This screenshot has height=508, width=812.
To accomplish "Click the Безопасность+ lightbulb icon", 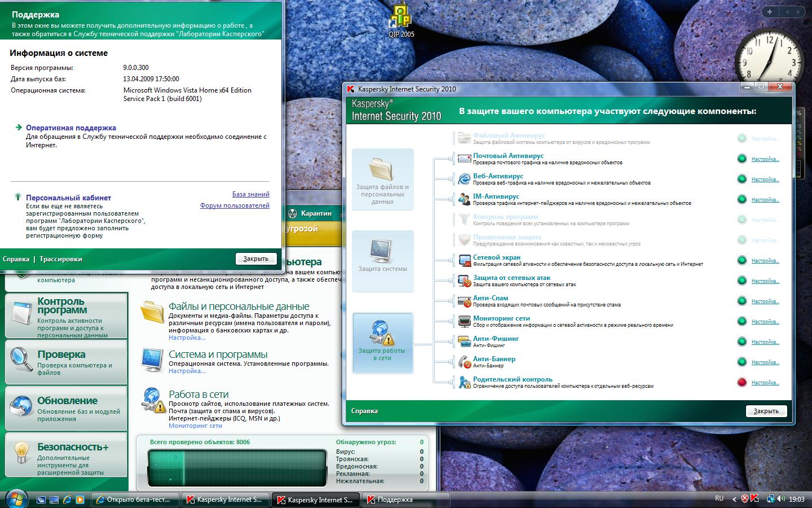I will (x=21, y=452).
